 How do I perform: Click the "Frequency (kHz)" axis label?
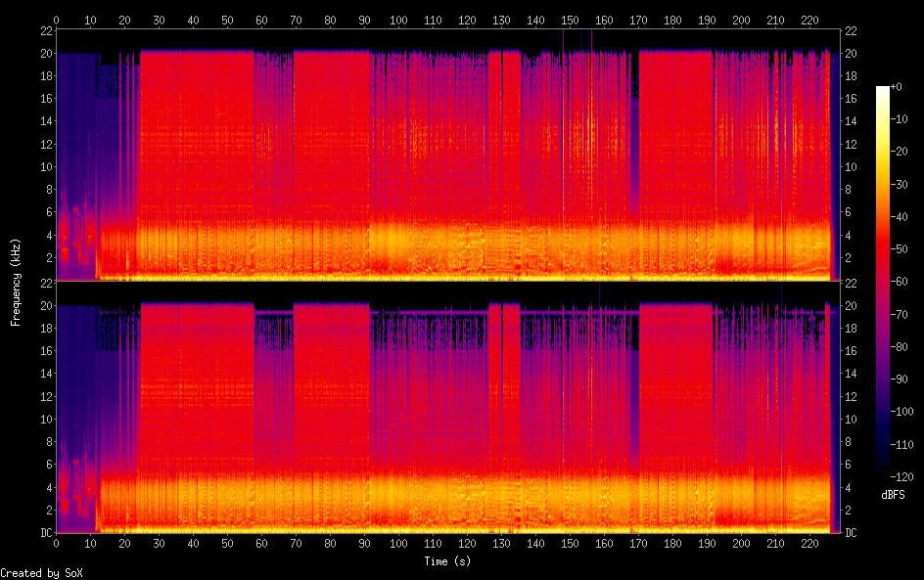[16, 282]
